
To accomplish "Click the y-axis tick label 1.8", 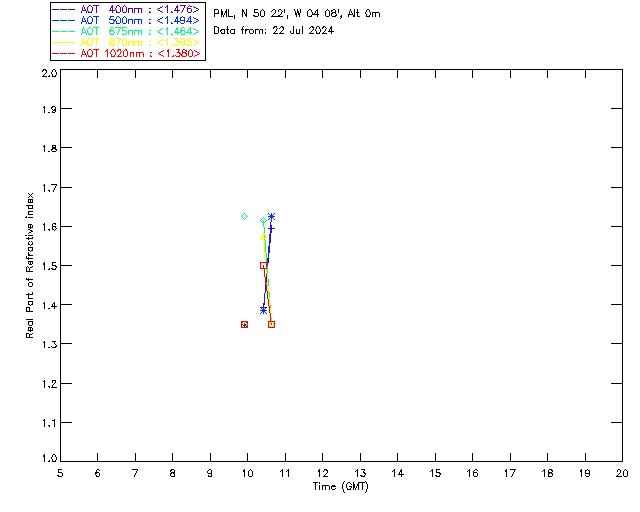I will coord(49,148).
